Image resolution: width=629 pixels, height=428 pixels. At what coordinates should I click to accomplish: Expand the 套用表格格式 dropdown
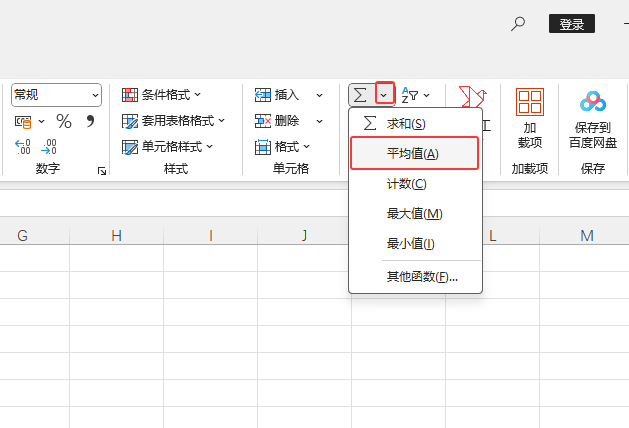tap(221, 121)
